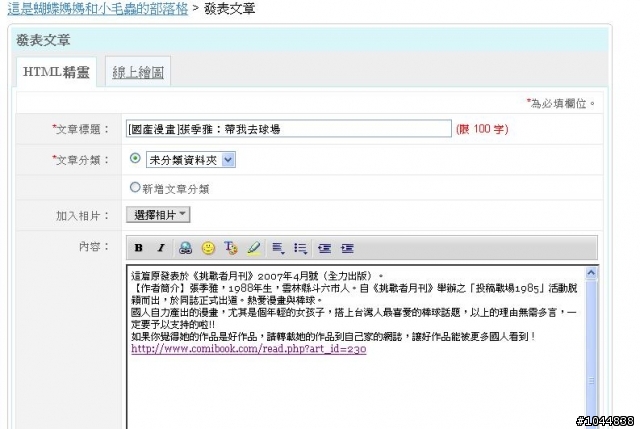The image size is (640, 429).
Task: Select the highlighter background color tool
Action: [253, 248]
